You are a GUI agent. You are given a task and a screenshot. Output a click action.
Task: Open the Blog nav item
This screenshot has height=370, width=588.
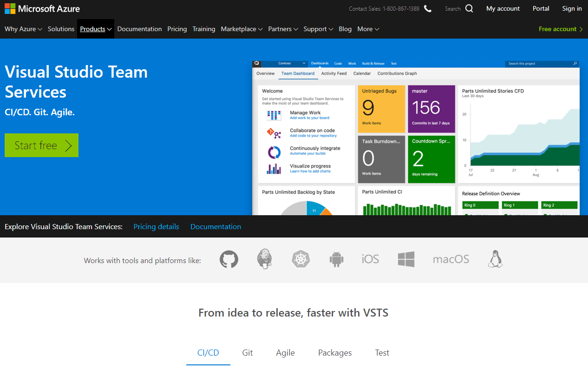(x=345, y=29)
